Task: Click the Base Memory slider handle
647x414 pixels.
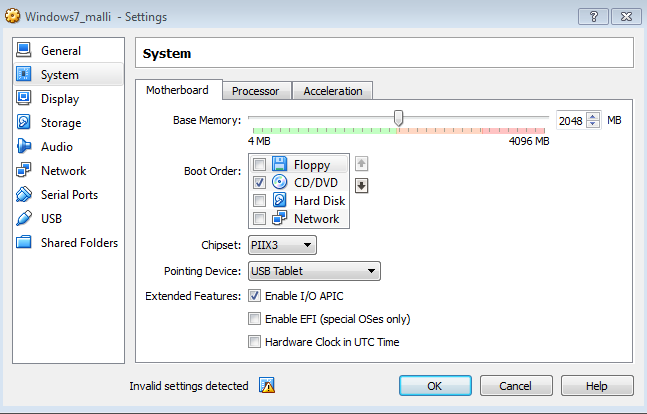Action: point(398,119)
